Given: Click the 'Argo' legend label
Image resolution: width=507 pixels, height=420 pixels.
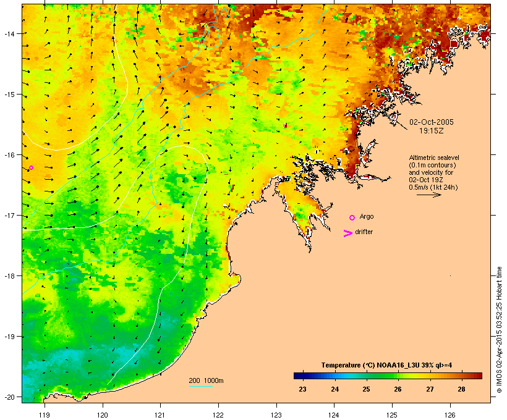Looking at the screenshot, I should click(367, 217).
